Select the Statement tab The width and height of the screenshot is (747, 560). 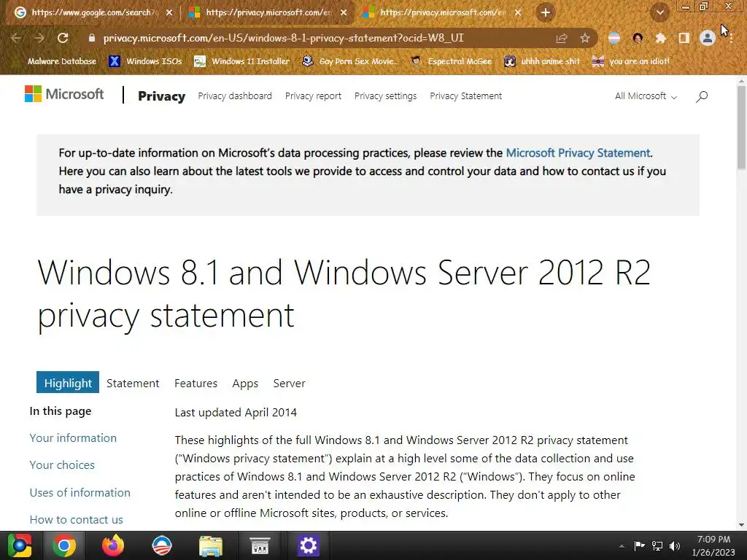(133, 384)
